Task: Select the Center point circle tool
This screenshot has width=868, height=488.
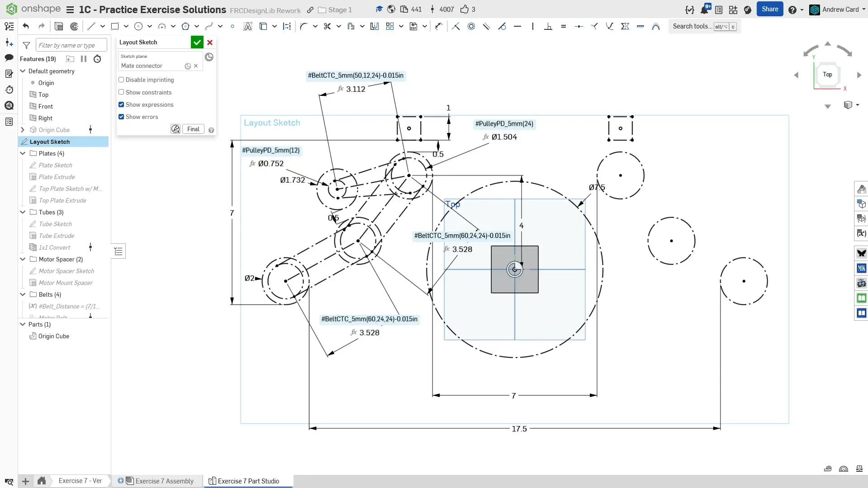Action: click(x=139, y=26)
